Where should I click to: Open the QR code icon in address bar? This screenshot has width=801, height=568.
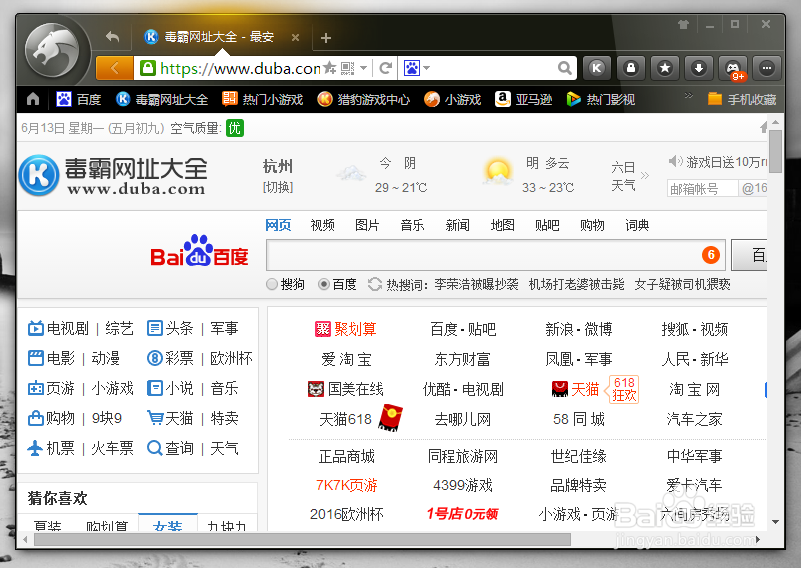coord(347,67)
